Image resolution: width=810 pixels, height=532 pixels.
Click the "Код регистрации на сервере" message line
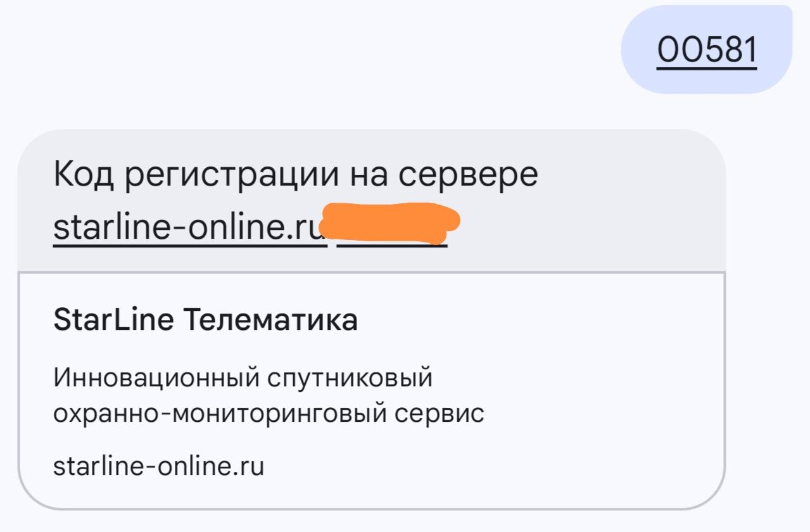click(295, 175)
